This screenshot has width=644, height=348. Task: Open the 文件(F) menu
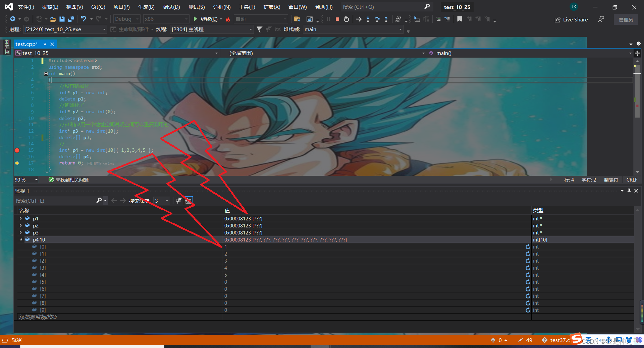26,7
